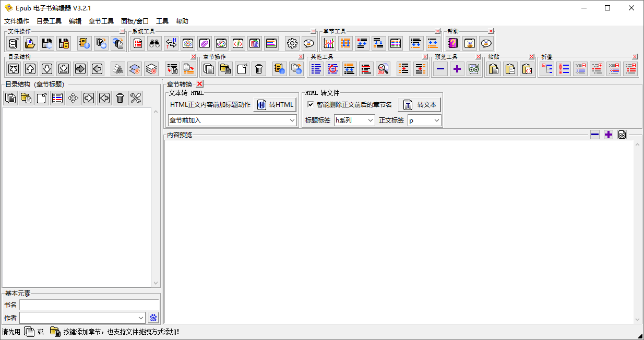
Task: Toggle the 智能删除正文前后的章节名 checkbox
Action: [x=311, y=104]
